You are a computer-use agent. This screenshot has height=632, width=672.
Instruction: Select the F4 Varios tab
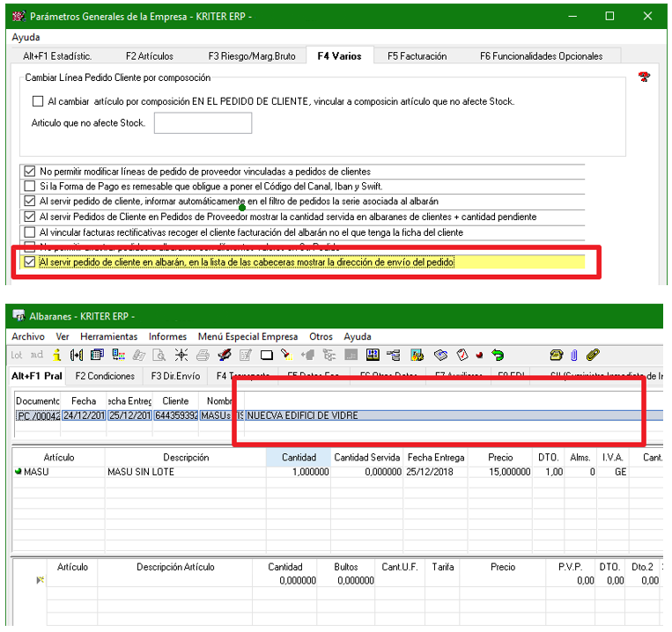(x=339, y=56)
